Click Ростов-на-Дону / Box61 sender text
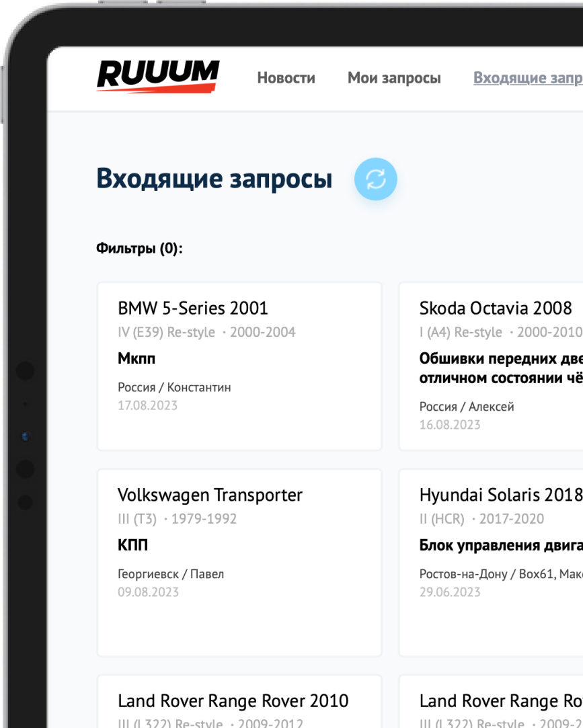 501,574
